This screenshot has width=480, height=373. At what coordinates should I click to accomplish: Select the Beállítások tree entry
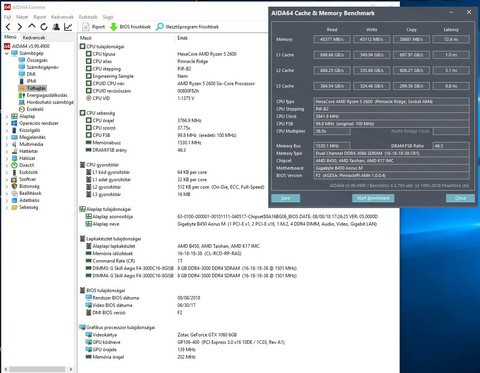(x=26, y=193)
